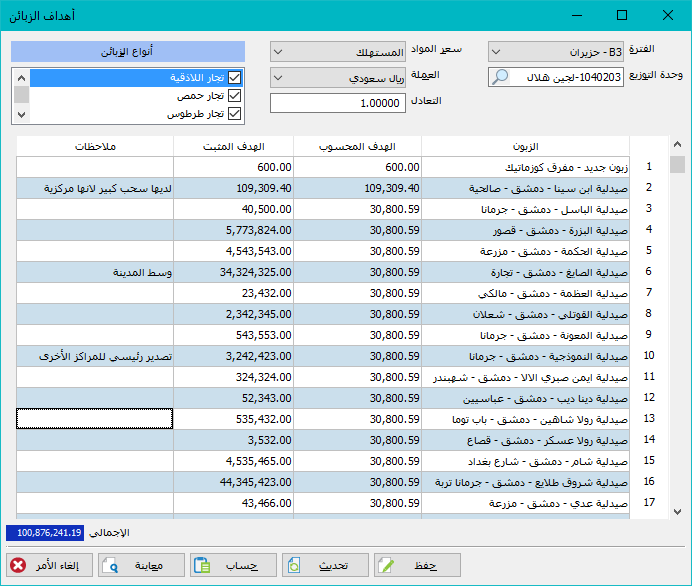
Task: Click the table scrollbar down arrow
Action: pyautogui.click(x=677, y=511)
